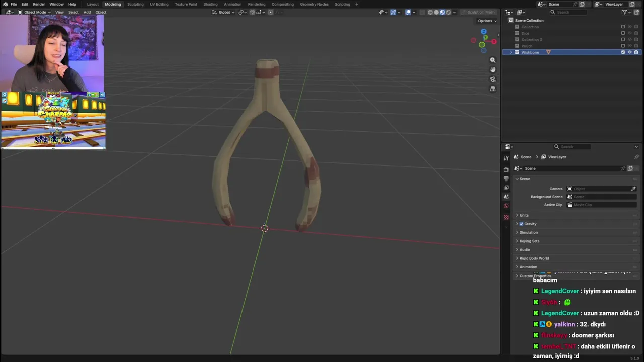Click new view layer icon in top bar
This screenshot has width=644, height=362.
[x=632, y=4]
